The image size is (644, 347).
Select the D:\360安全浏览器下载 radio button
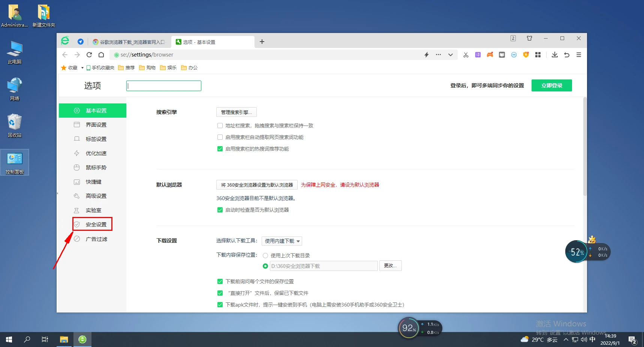(265, 266)
